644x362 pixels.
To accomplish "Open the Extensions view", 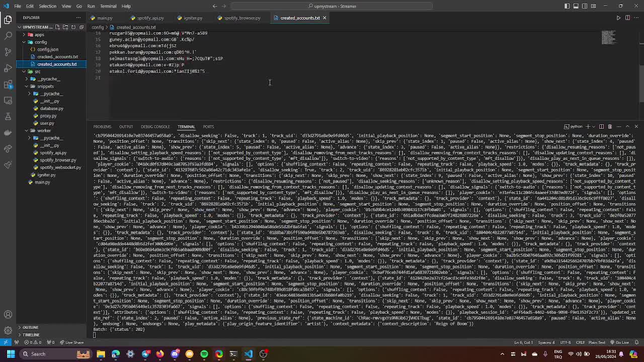I will pos(8,84).
